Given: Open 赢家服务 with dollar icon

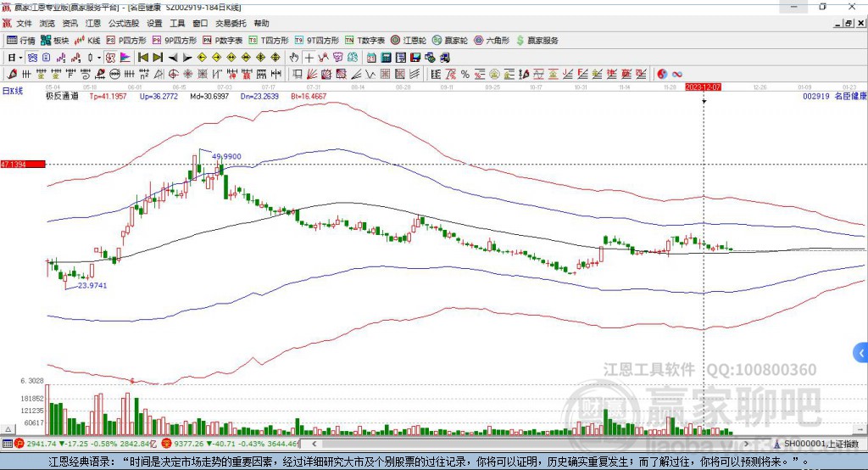Looking at the screenshot, I should coord(537,41).
